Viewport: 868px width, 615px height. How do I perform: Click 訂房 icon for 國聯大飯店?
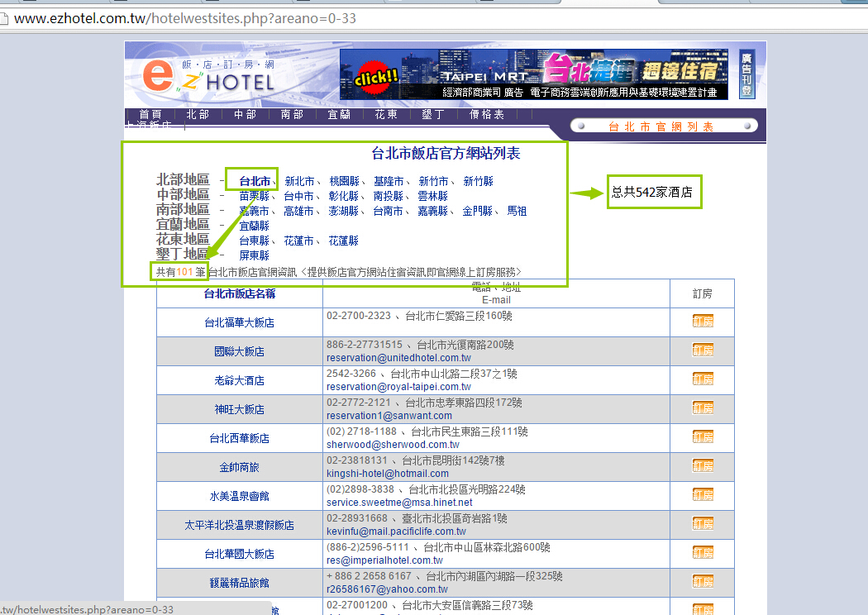tap(703, 350)
